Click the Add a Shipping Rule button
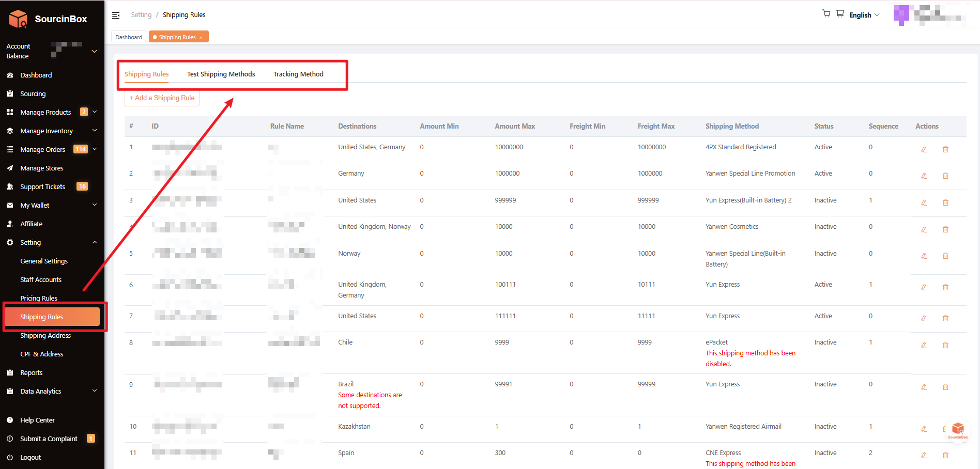This screenshot has height=469, width=980. point(162,98)
